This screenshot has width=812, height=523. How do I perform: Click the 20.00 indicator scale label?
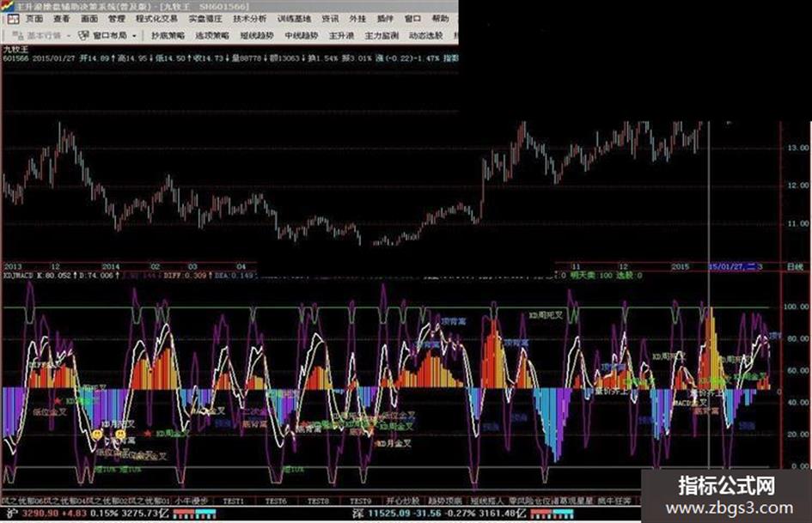[798, 434]
